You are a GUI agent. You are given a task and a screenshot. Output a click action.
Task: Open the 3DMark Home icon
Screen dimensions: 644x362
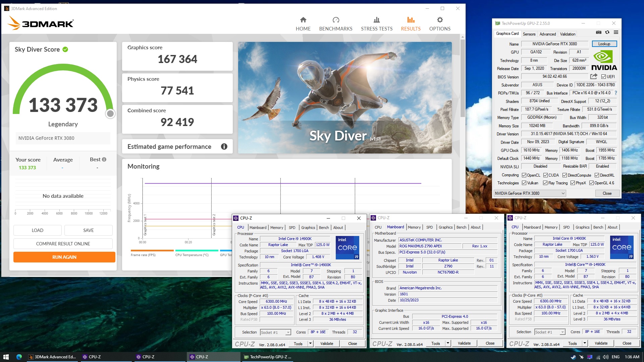303,20
